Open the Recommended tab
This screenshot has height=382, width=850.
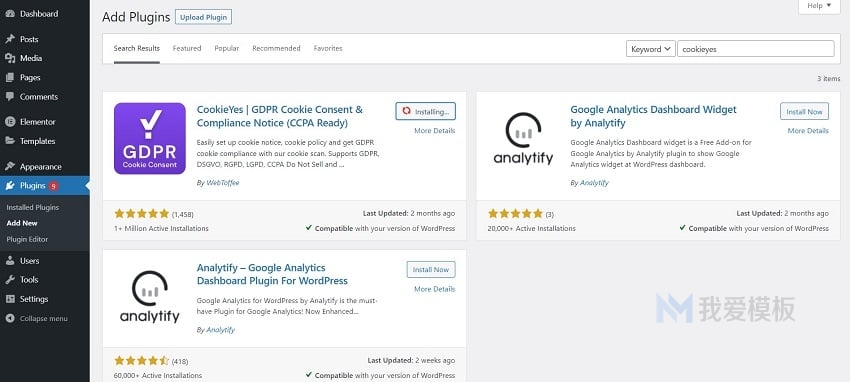(x=276, y=48)
